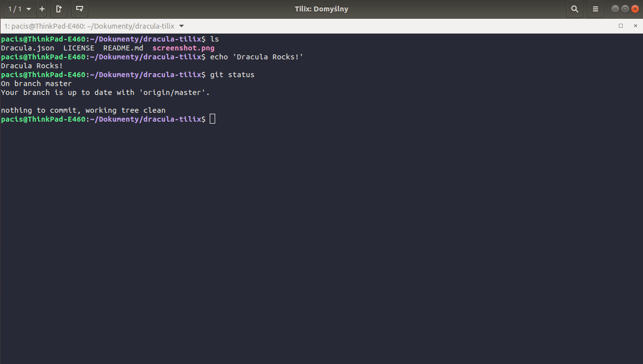The image size is (643, 364).
Task: Click the ls command on first line
Action: 215,39
